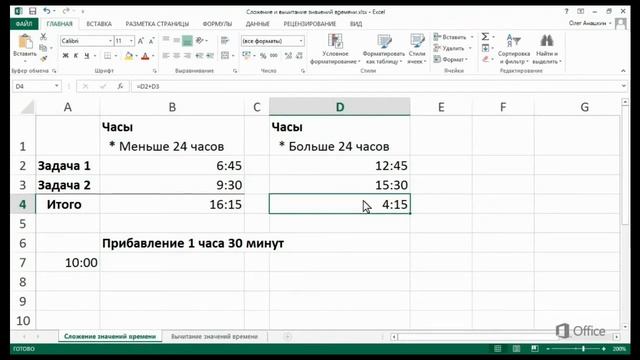This screenshot has height=360, width=640.
Task: Switch to the ВСТАВКА ribbon tab
Action: 99,24
